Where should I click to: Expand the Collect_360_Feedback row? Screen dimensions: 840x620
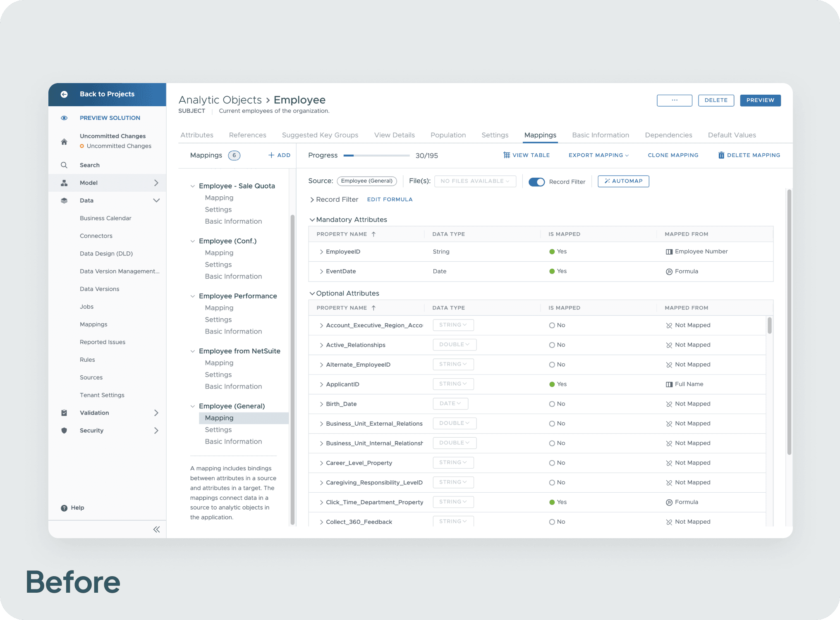pos(321,522)
